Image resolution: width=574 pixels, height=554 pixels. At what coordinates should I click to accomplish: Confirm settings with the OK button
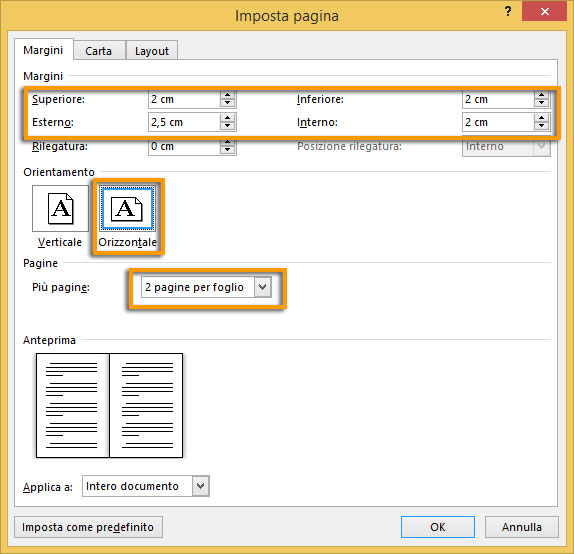click(437, 527)
